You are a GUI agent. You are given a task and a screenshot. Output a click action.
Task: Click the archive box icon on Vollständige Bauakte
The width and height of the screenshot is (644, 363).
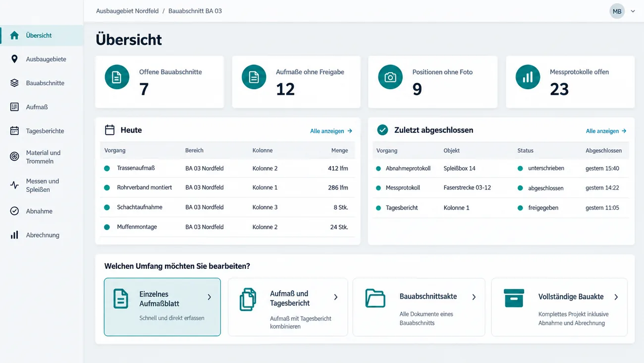[x=514, y=298]
